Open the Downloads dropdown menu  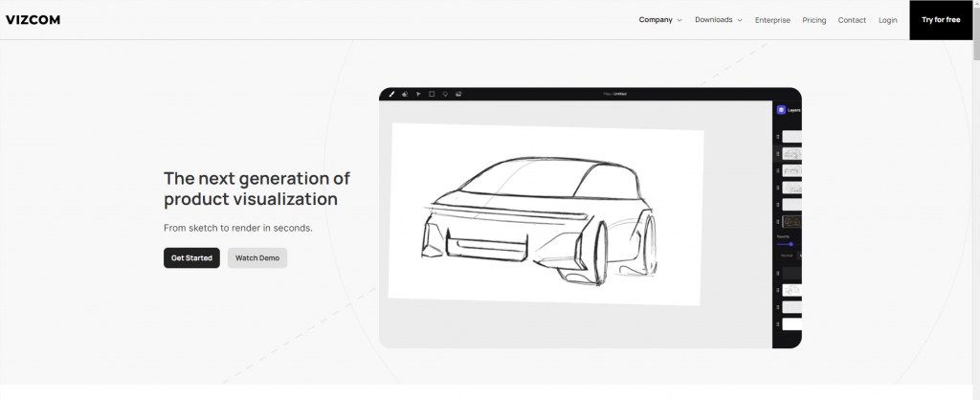point(718,20)
